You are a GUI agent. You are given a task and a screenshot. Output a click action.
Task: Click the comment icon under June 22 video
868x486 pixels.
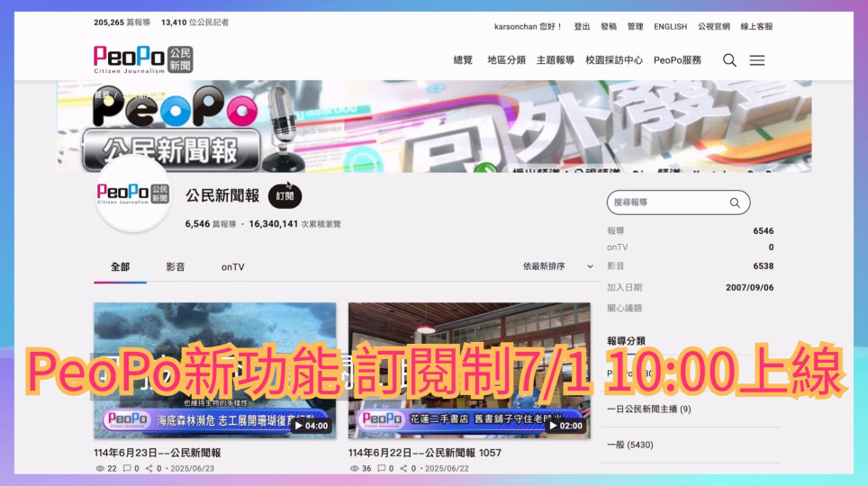pyautogui.click(x=382, y=468)
